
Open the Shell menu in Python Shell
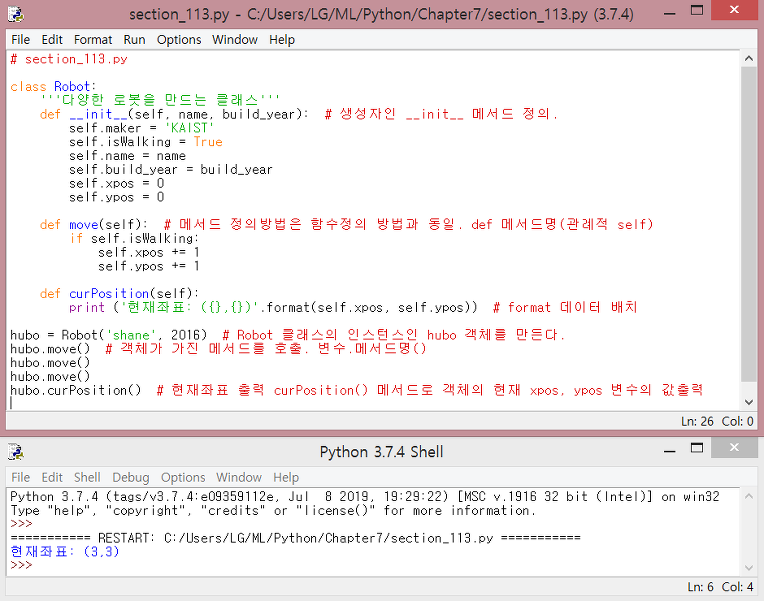(87, 477)
